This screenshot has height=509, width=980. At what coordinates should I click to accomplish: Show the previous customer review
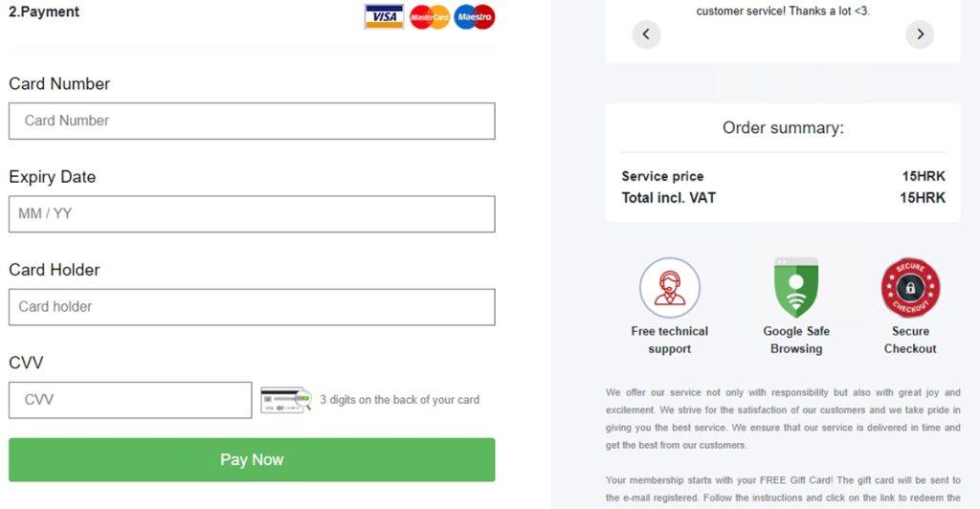(x=646, y=34)
